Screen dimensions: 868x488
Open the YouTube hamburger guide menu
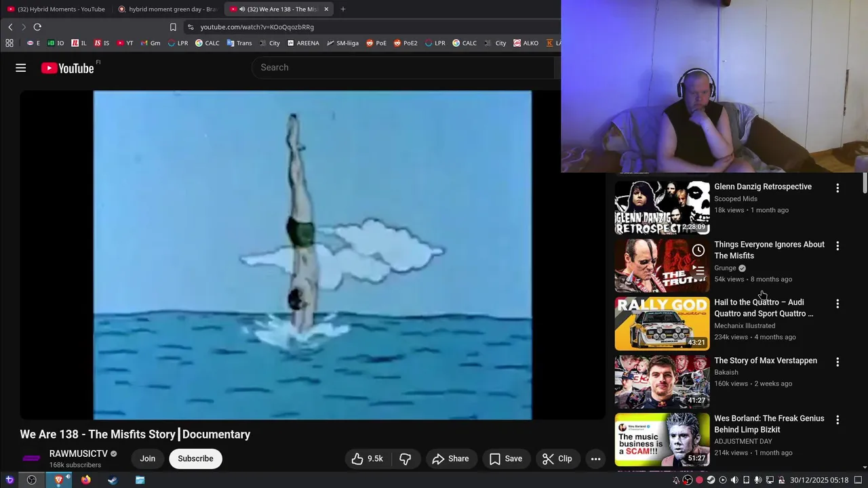click(21, 68)
